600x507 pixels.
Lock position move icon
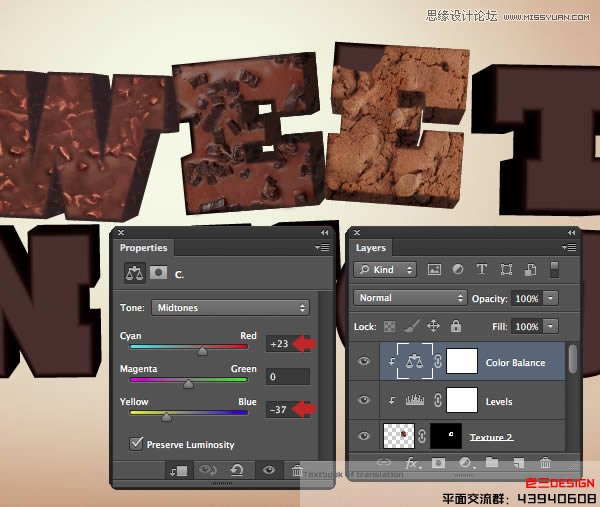pyautogui.click(x=433, y=326)
